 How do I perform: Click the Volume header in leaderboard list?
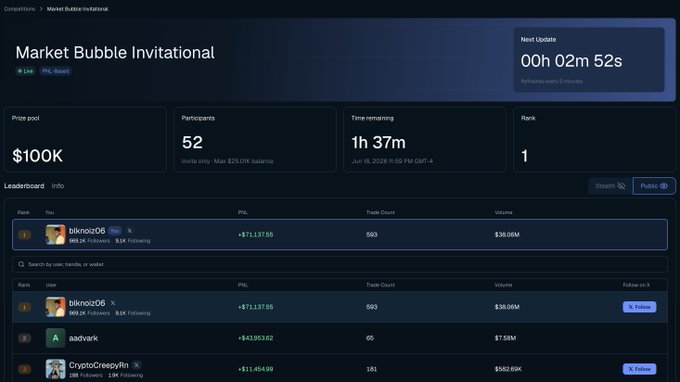pyautogui.click(x=503, y=285)
